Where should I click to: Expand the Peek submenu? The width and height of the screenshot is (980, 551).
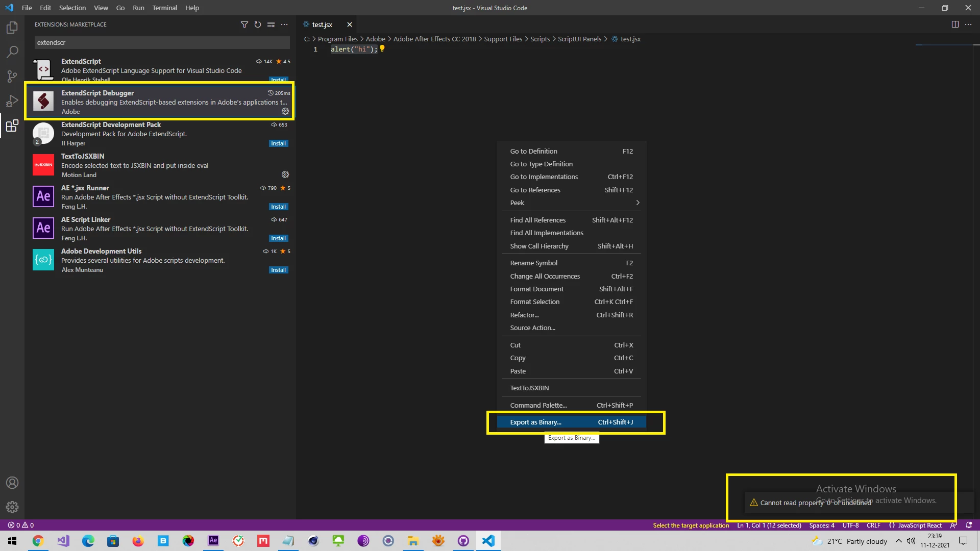[572, 203]
